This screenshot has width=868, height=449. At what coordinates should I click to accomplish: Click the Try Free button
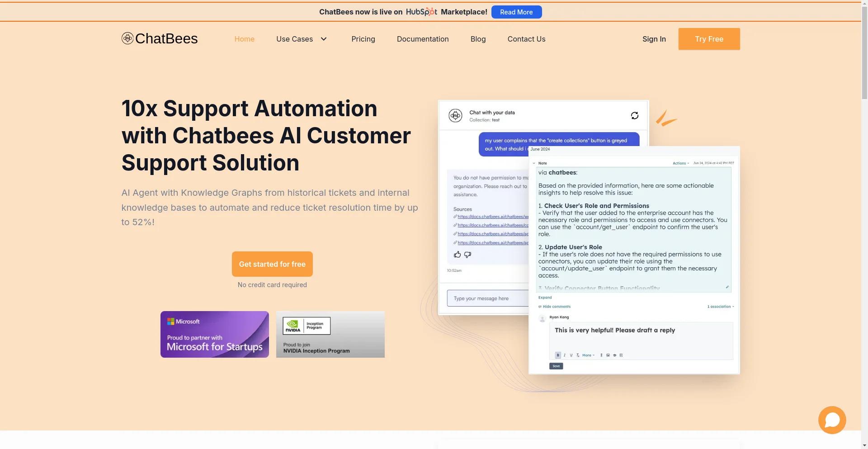tap(709, 39)
